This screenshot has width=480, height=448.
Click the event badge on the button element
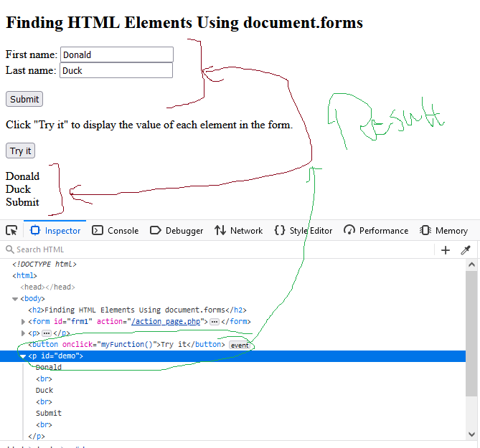pos(240,345)
